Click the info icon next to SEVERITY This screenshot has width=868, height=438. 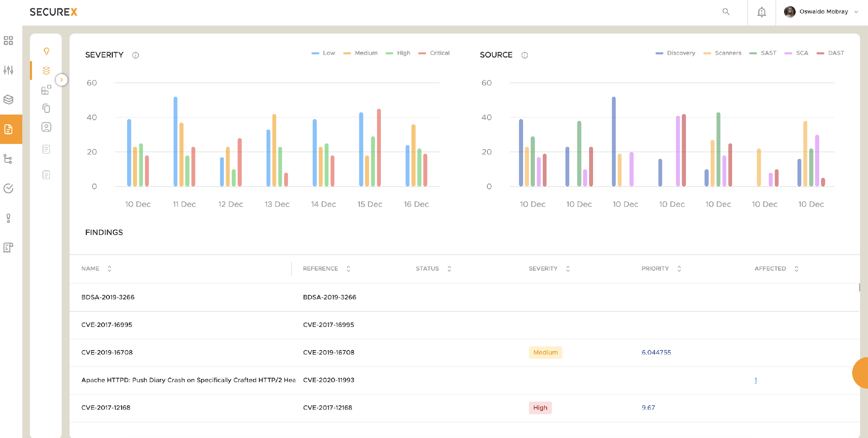point(136,55)
